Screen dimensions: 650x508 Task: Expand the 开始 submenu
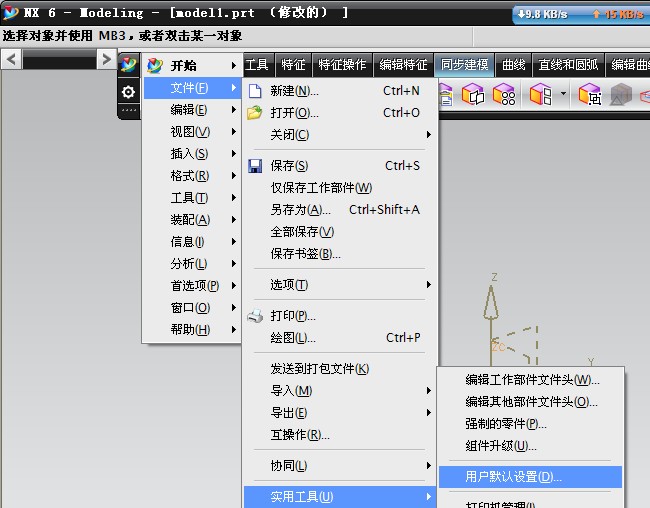[x=192, y=66]
